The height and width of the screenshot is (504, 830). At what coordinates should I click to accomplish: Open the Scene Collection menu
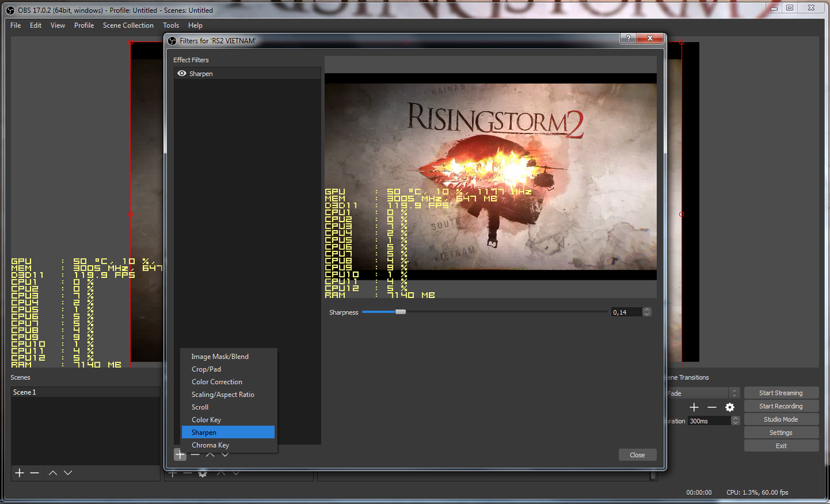coord(128,25)
